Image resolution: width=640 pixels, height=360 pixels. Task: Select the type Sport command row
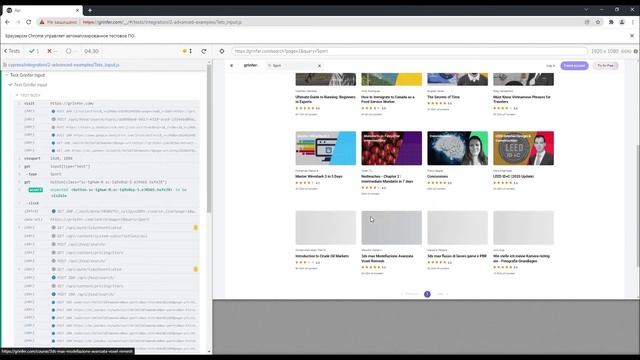[107, 174]
